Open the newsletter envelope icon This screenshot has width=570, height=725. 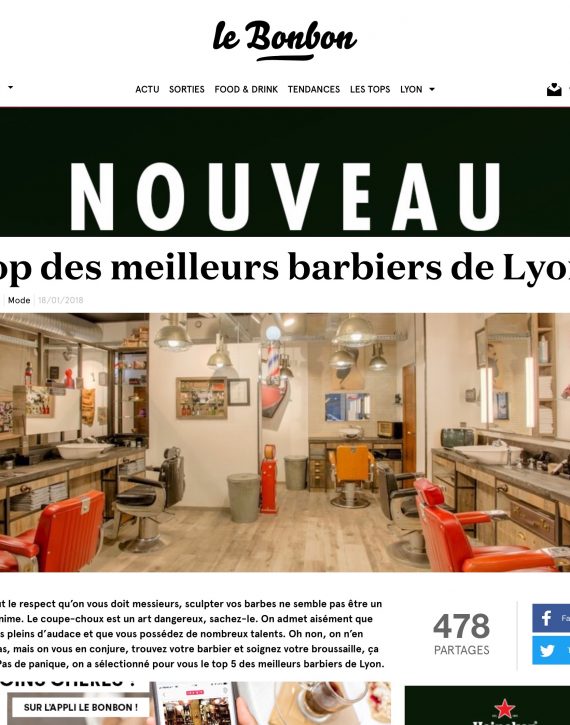(554, 89)
